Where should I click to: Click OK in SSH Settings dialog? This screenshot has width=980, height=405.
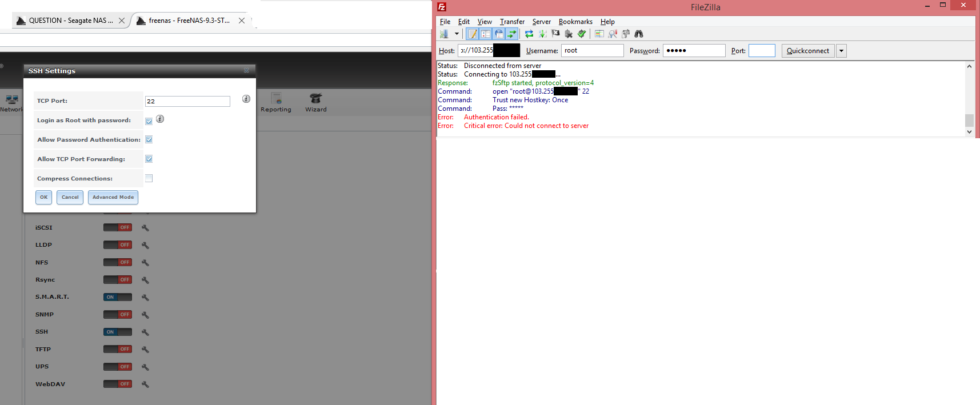[x=44, y=197]
